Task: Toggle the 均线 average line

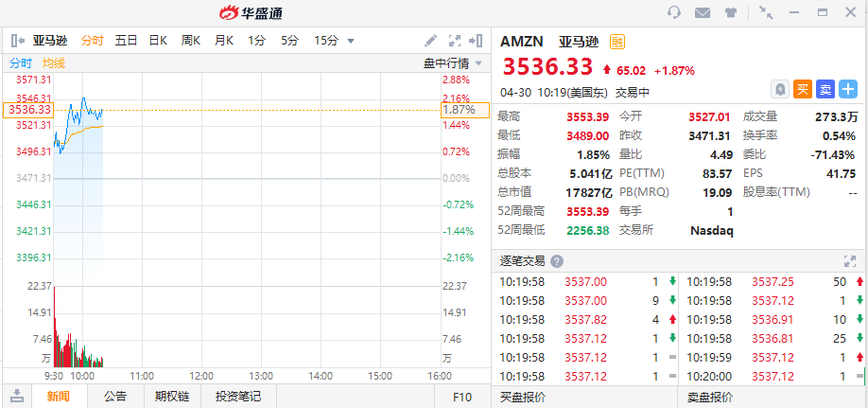Action: [x=54, y=63]
